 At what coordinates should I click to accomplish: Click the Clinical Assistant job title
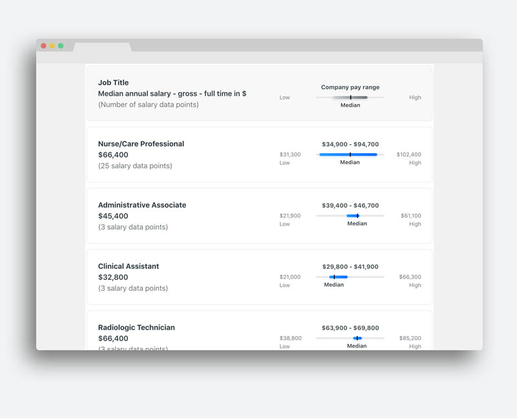129,266
